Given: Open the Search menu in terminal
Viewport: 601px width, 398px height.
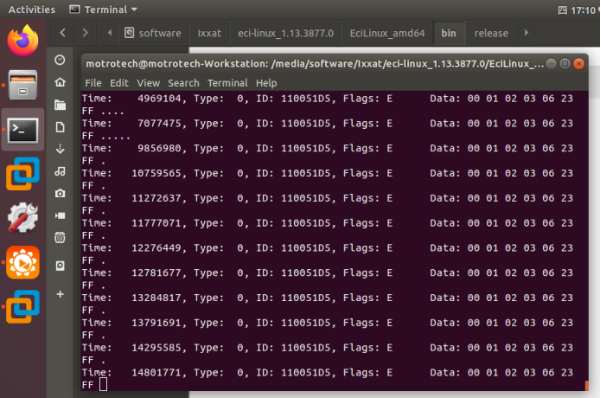Looking at the screenshot, I should coord(184,83).
